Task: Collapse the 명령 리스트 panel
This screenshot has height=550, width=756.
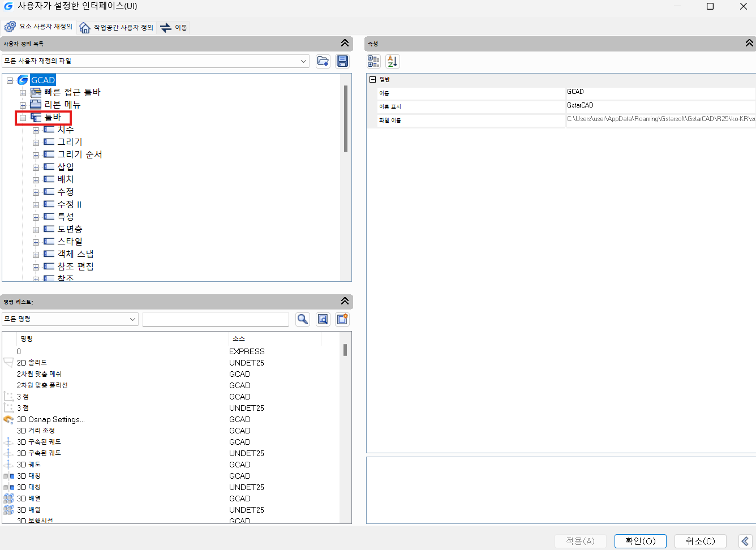Action: 345,301
